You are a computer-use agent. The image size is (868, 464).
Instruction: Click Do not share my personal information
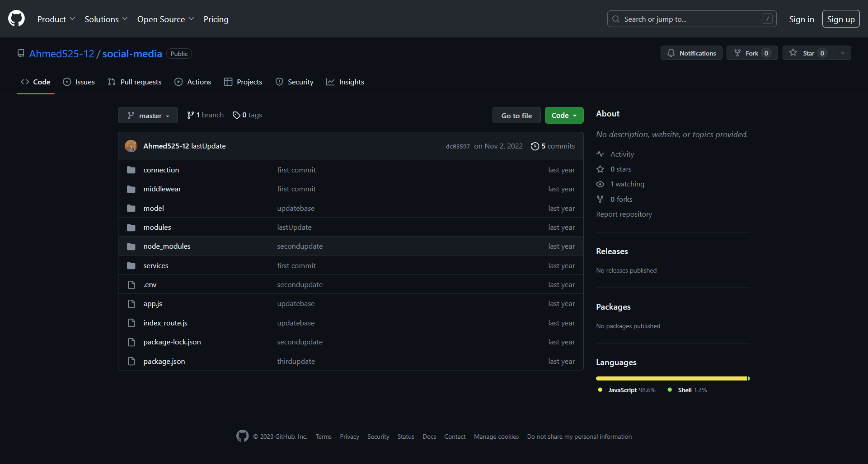(579, 436)
